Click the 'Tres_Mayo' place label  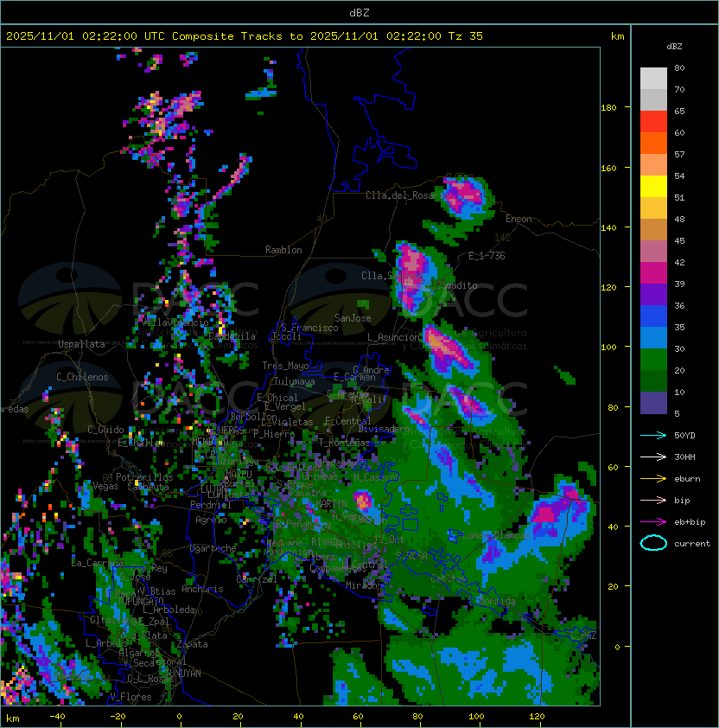(x=285, y=366)
